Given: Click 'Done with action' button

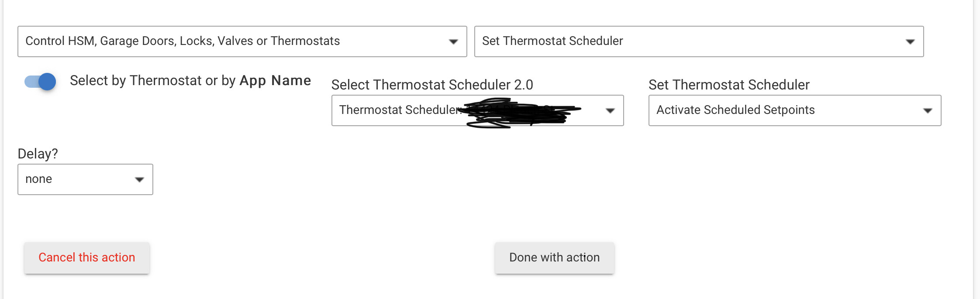Looking at the screenshot, I should point(555,258).
